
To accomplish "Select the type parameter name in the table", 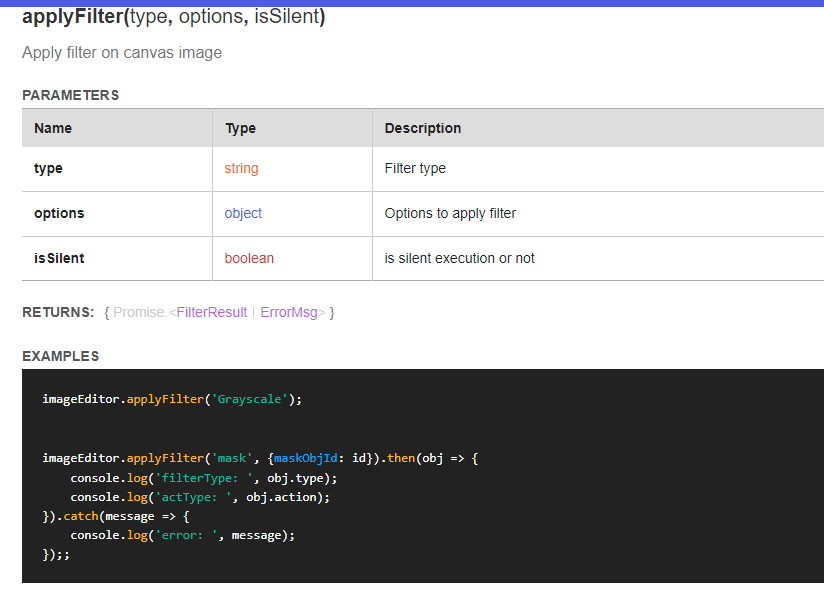I will click(48, 168).
